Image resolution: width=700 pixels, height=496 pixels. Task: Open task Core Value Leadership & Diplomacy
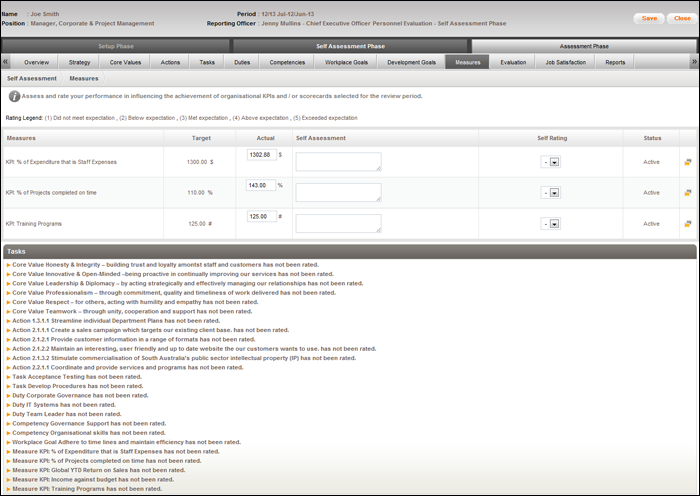188,283
